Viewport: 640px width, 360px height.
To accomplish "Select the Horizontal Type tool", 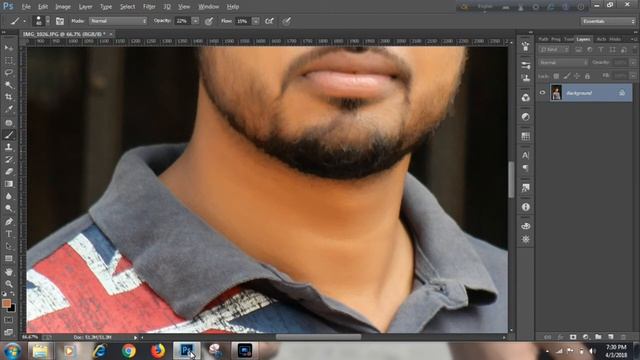I will click(x=9, y=234).
